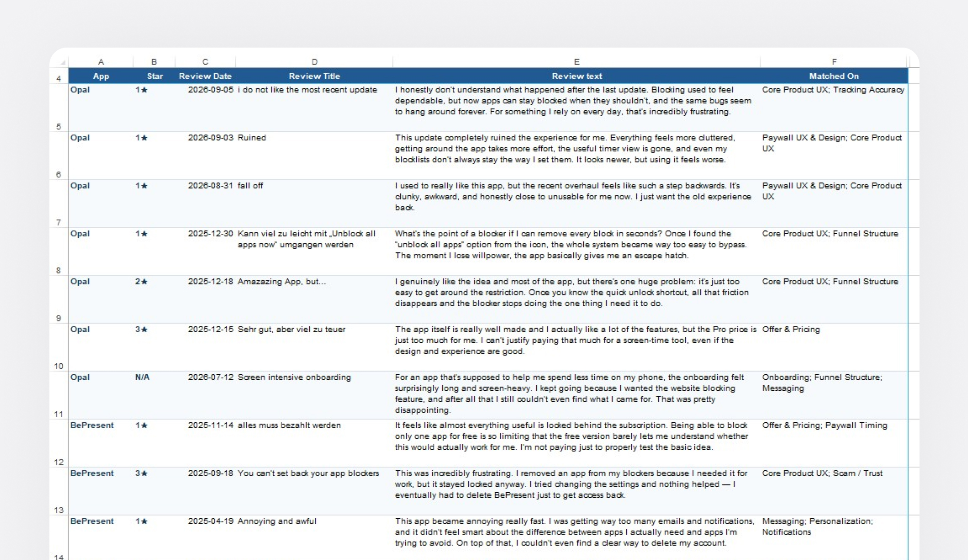
Task: Select review text starting 'This update completely ruined'
Action: [x=576, y=156]
